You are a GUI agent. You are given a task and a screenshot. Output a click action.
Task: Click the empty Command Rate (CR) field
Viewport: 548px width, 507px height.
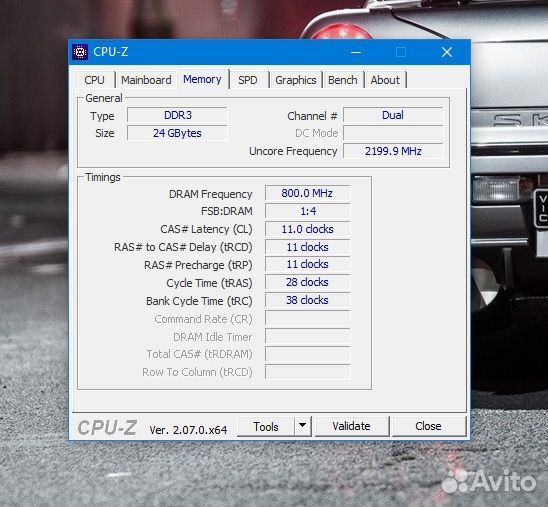click(x=308, y=318)
